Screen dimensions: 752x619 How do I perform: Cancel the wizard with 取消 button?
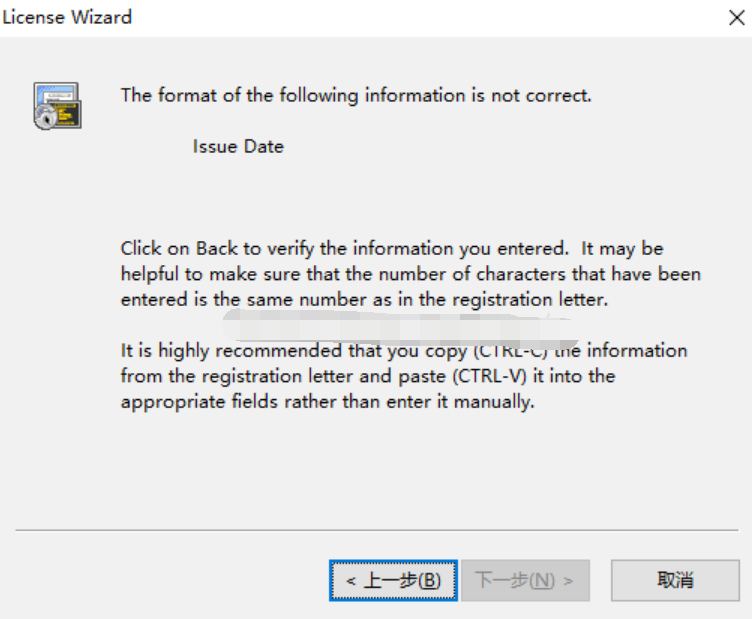[x=675, y=580]
